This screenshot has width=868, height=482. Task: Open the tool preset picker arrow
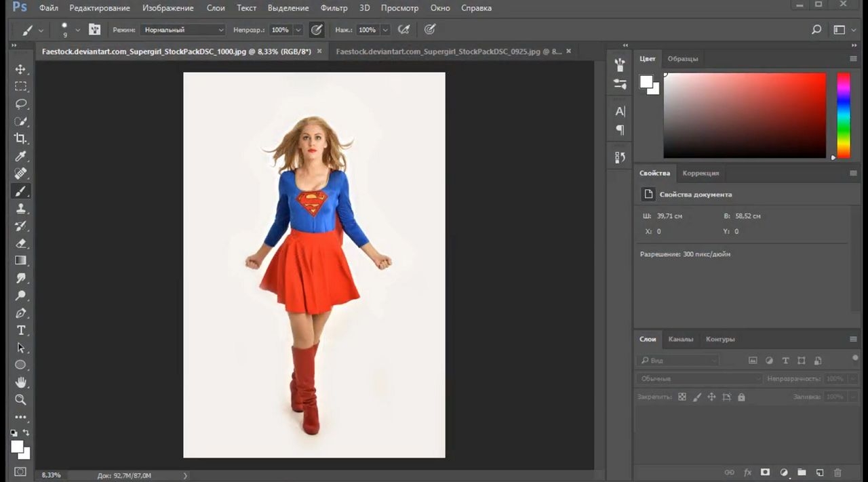pos(41,30)
